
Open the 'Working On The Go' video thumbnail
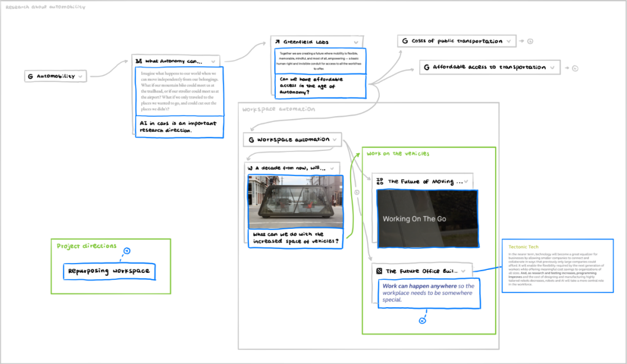point(428,219)
